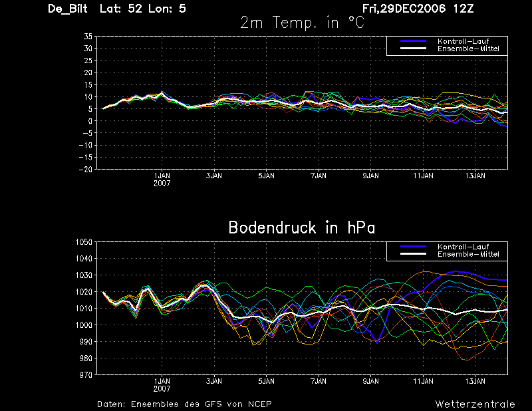Click the 11JAN tick on pressure chart
Image resolution: width=532 pixels, height=411 pixels.
(x=423, y=381)
